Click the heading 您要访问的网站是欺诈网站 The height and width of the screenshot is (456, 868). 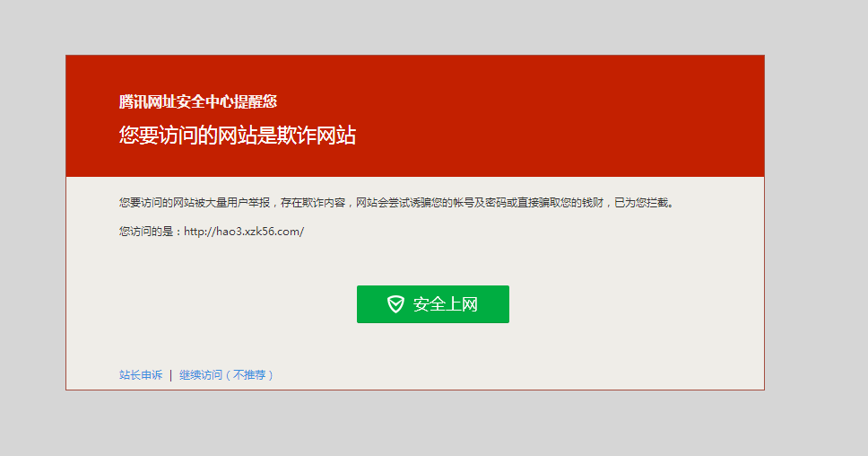point(238,136)
